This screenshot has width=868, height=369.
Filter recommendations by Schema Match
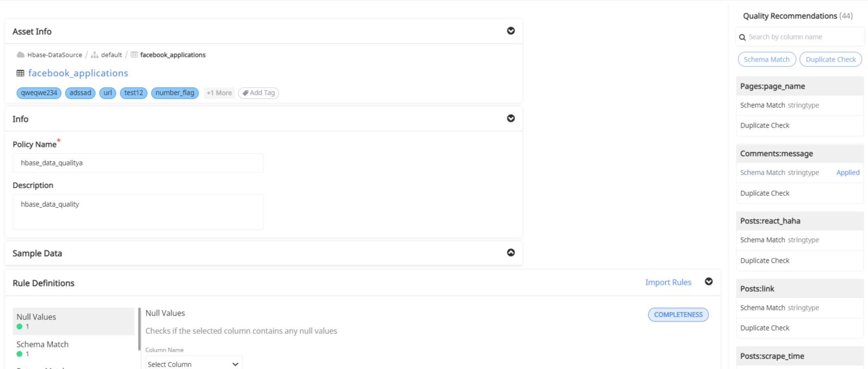[766, 59]
